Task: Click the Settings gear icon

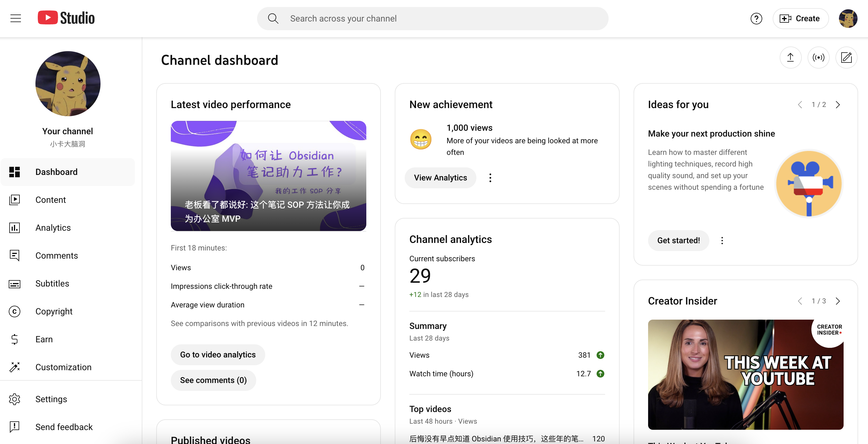Action: (15, 399)
